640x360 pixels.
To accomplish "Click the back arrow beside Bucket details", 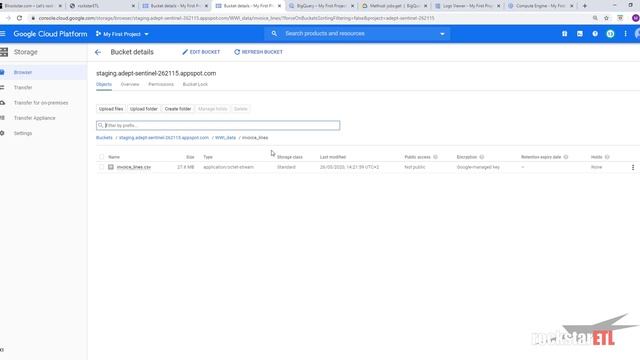I will point(98,52).
